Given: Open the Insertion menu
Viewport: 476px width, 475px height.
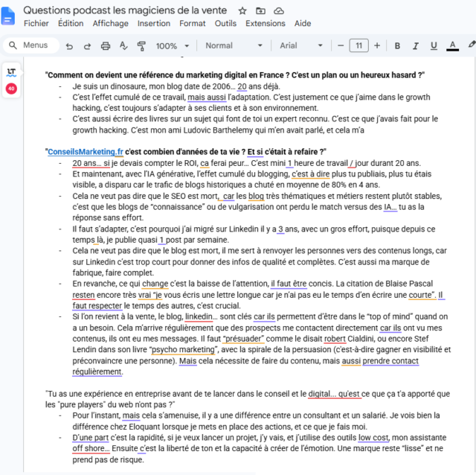Looking at the screenshot, I should 154,23.
